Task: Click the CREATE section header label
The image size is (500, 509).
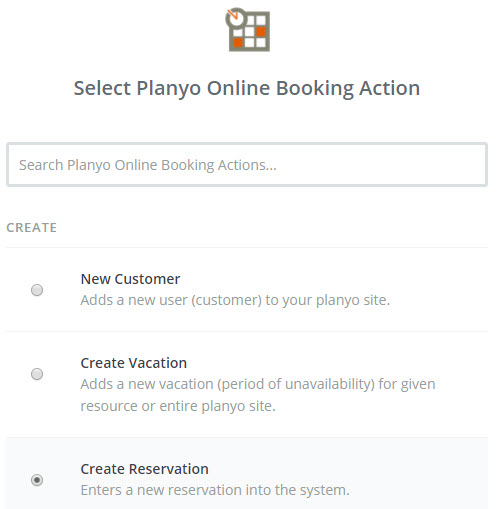Action: (x=32, y=228)
